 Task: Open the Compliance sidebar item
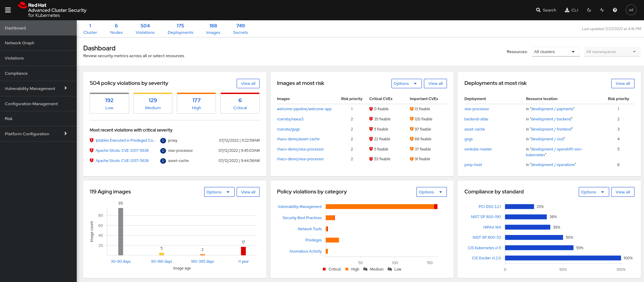pyautogui.click(x=16, y=73)
